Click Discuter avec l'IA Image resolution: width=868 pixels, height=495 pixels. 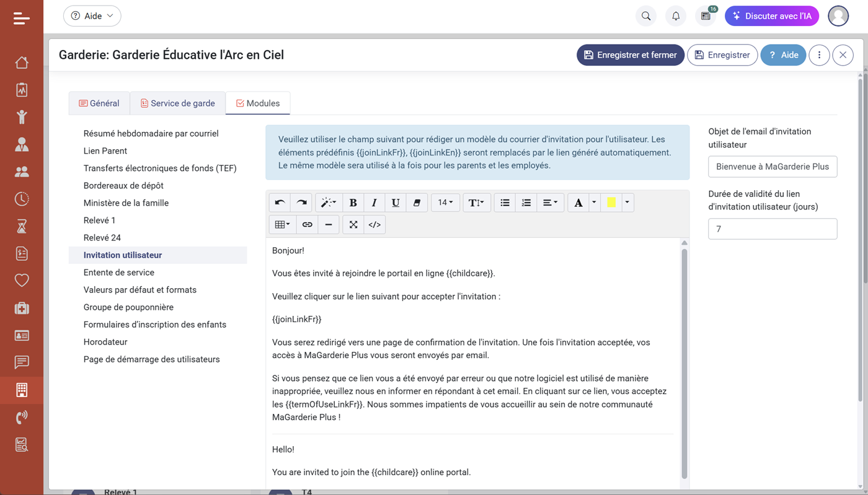tap(772, 16)
